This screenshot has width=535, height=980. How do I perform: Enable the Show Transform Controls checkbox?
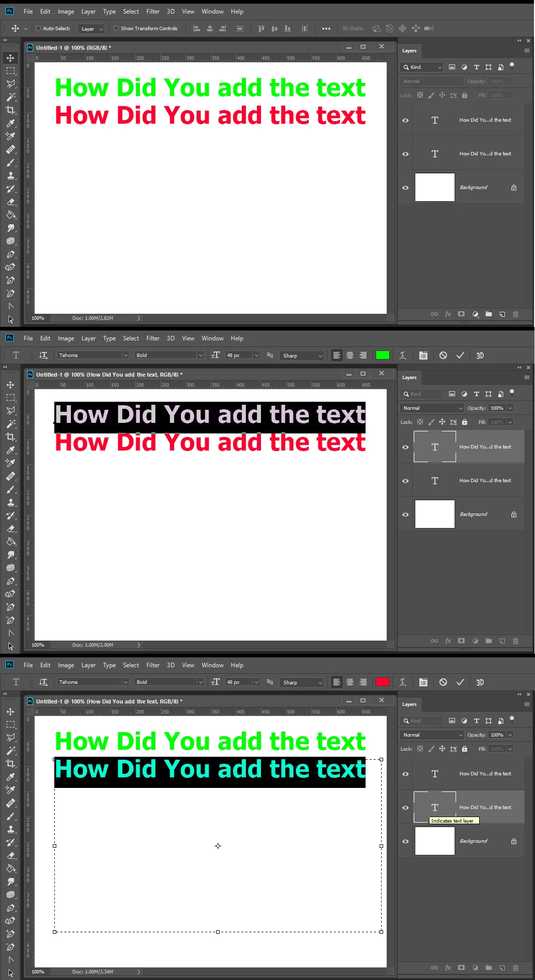point(116,28)
